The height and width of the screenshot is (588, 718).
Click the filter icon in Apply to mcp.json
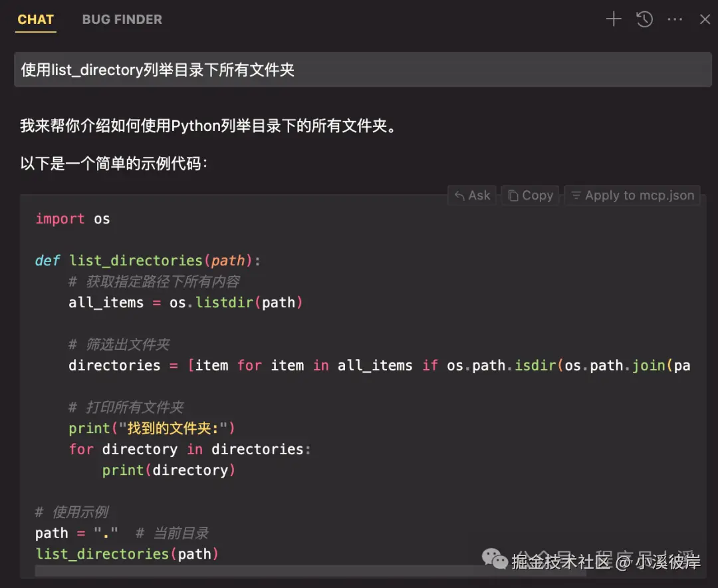click(576, 195)
